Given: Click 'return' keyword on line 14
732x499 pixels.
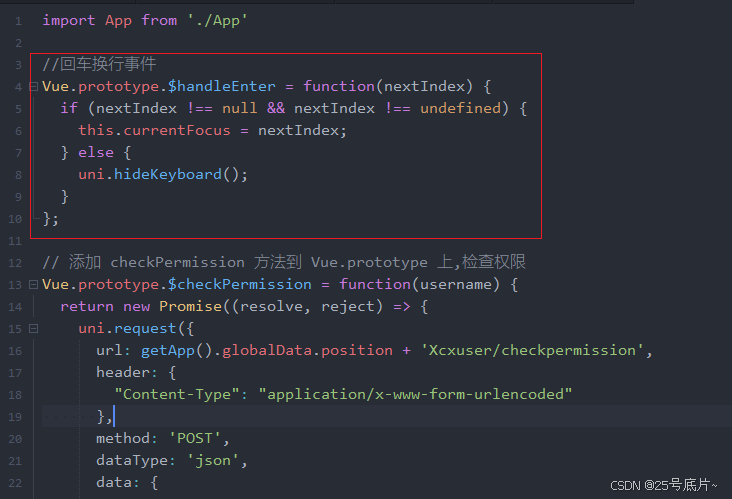Looking at the screenshot, I should tap(87, 306).
